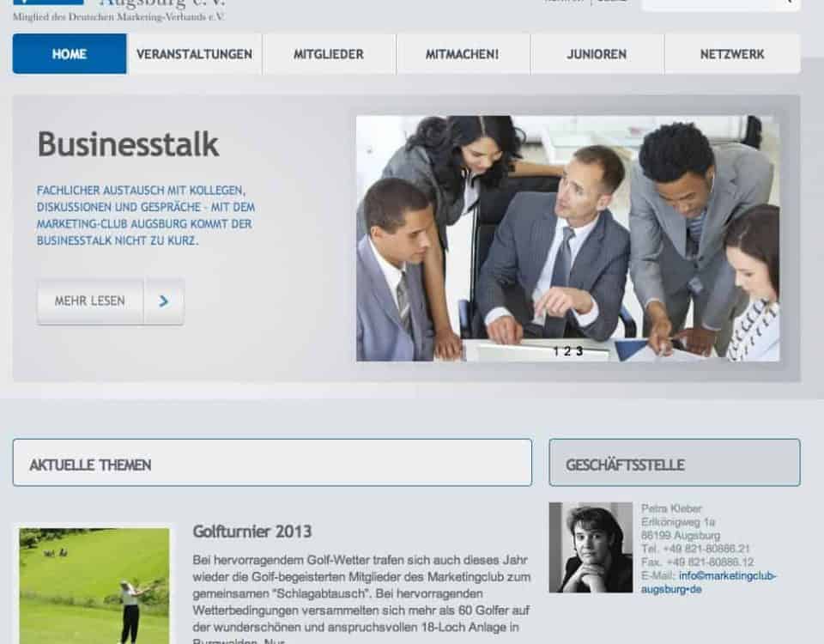824x644 pixels.
Task: Click the tagline 'Mitglied des Deutschen Marketing-Verbands e.V.'
Action: (118, 17)
